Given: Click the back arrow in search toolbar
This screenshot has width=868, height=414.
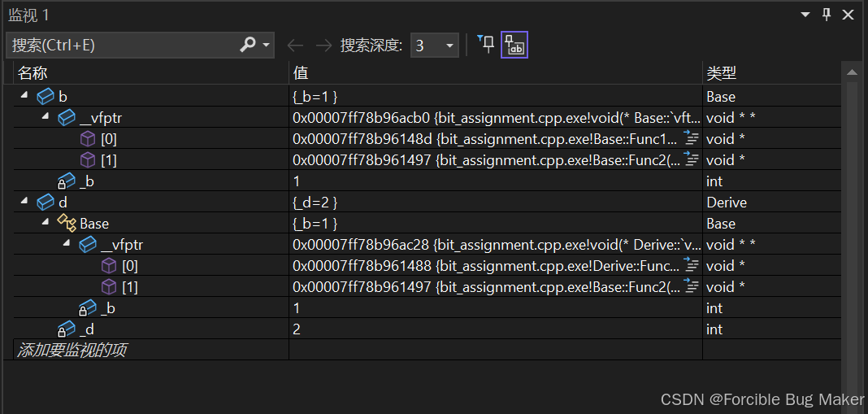Looking at the screenshot, I should (296, 46).
